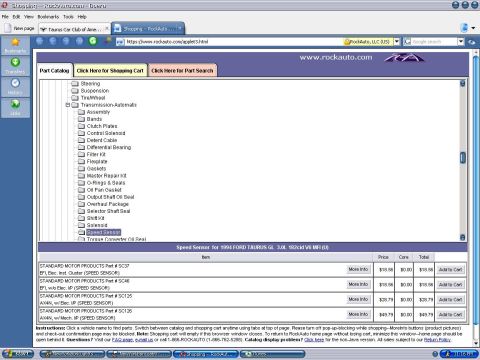Select the Detent Cable folder
The image size is (480, 360).
tap(102, 140)
